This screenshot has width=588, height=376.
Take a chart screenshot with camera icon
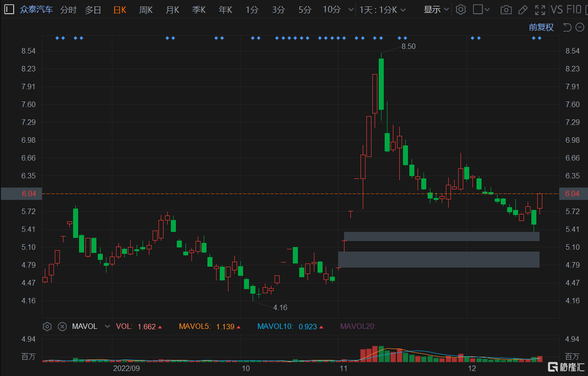point(506,10)
